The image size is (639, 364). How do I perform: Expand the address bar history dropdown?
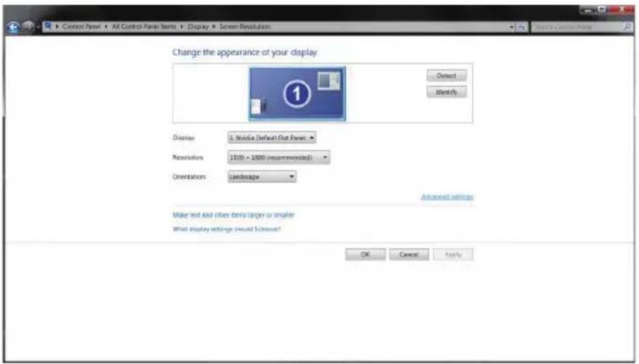point(512,27)
